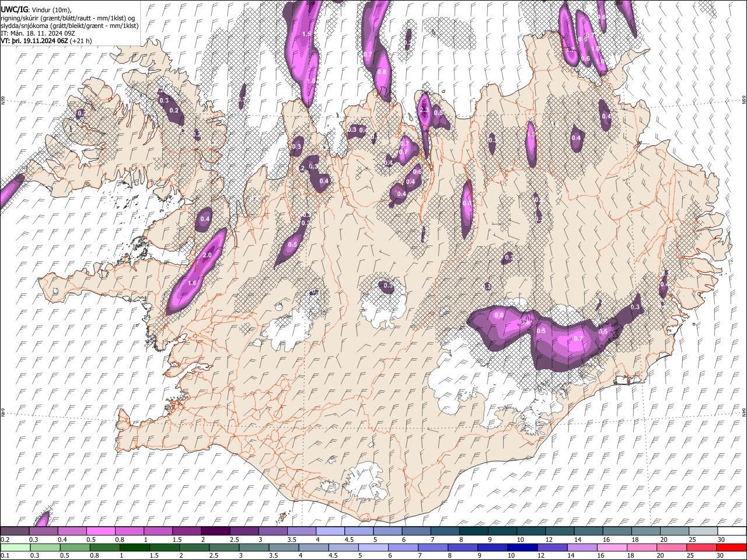
Task: Click the 'rigning/skúrir' legend description line
Action: tap(68, 18)
